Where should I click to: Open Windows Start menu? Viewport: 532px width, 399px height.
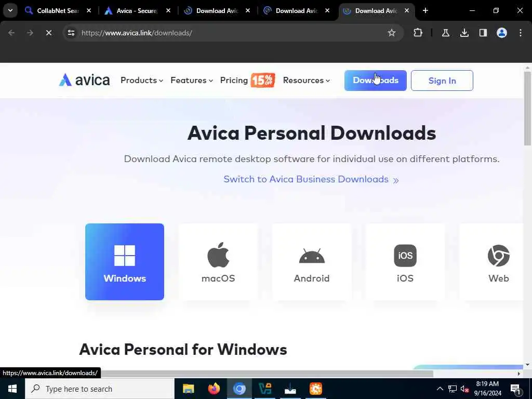(x=12, y=389)
